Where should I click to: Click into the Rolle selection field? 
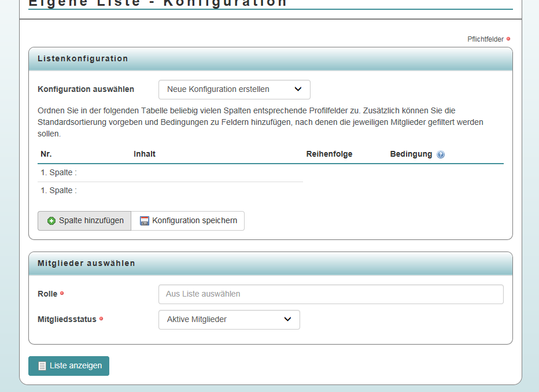click(x=331, y=294)
